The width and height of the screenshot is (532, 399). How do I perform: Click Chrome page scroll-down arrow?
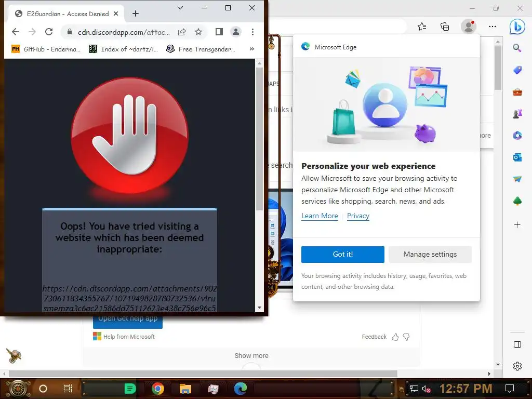[260, 308]
